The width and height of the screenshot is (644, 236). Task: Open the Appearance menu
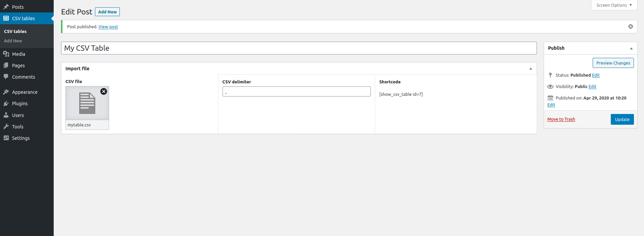click(27, 92)
